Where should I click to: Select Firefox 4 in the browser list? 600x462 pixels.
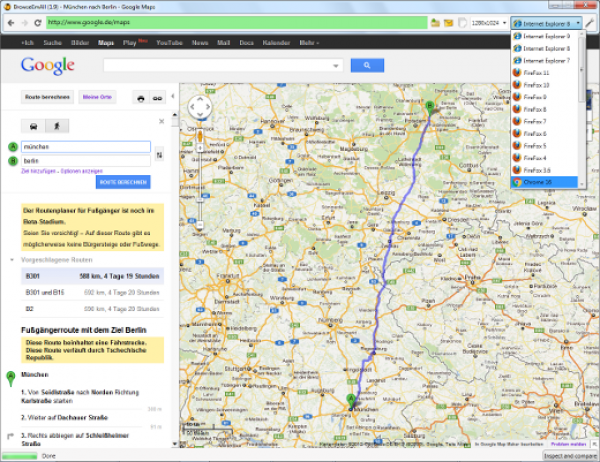pyautogui.click(x=544, y=158)
